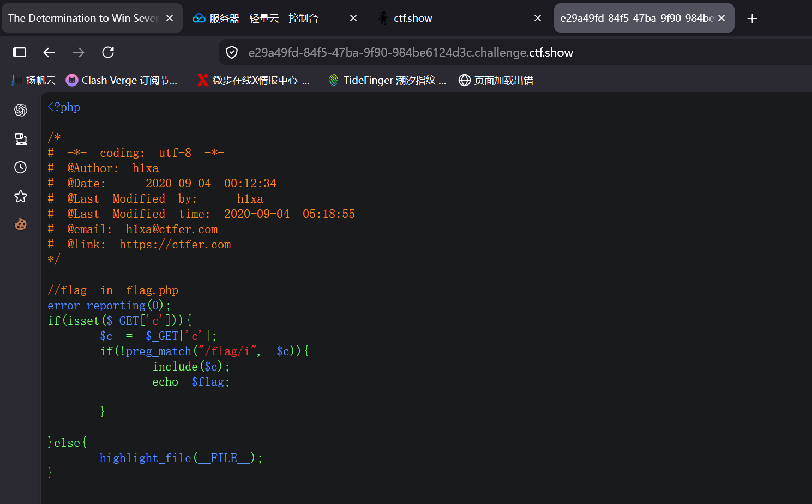The height and width of the screenshot is (504, 812).
Task: Click the error_reporting(0); line
Action: [x=109, y=306]
